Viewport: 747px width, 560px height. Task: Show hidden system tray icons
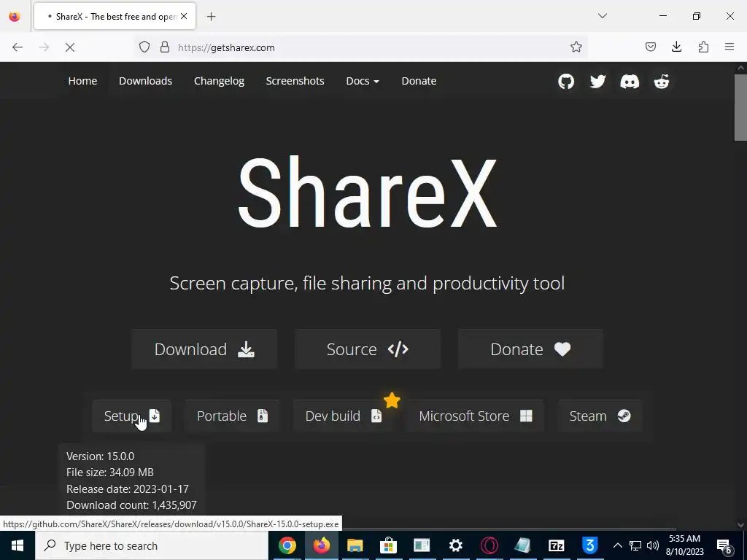coord(617,545)
